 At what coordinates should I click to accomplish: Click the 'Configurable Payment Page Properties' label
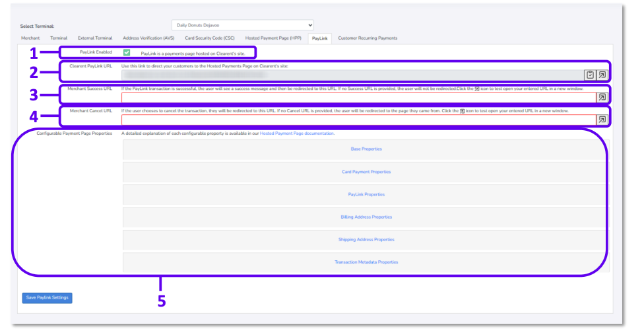click(x=75, y=133)
